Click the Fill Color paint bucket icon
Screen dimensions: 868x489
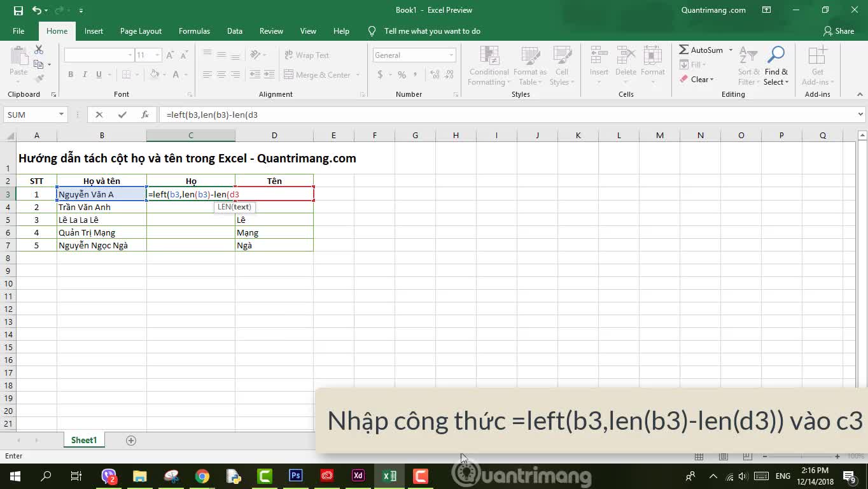(154, 74)
